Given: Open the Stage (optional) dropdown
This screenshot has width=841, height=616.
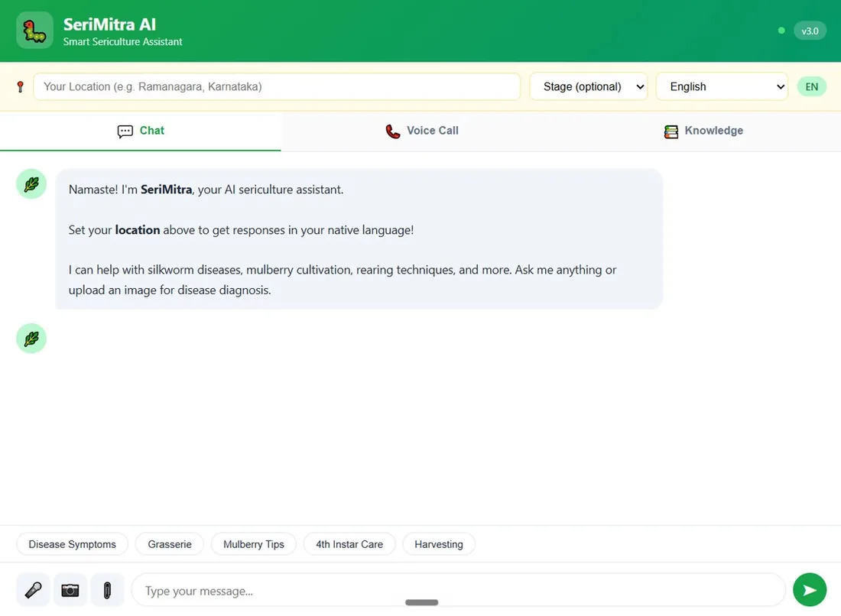Looking at the screenshot, I should pos(589,87).
